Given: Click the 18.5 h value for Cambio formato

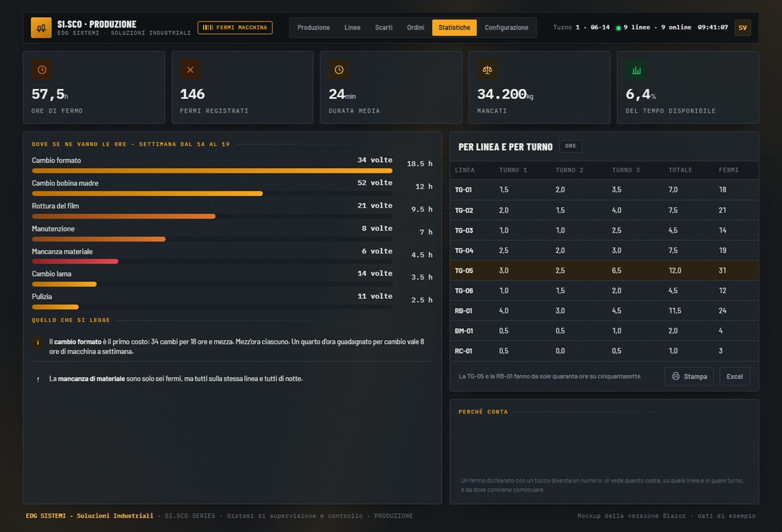Looking at the screenshot, I should click(x=420, y=164).
